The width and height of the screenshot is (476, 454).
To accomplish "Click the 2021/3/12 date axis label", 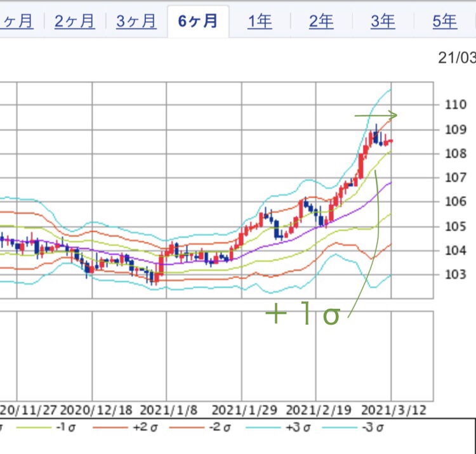I will coord(393,410).
